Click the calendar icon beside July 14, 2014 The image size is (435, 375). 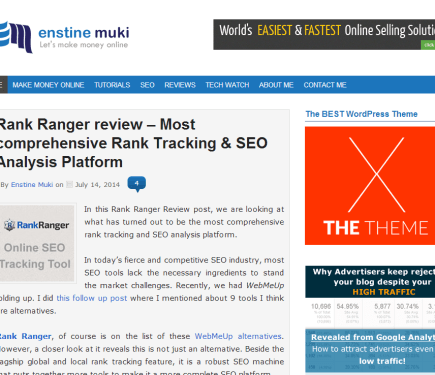point(69,185)
